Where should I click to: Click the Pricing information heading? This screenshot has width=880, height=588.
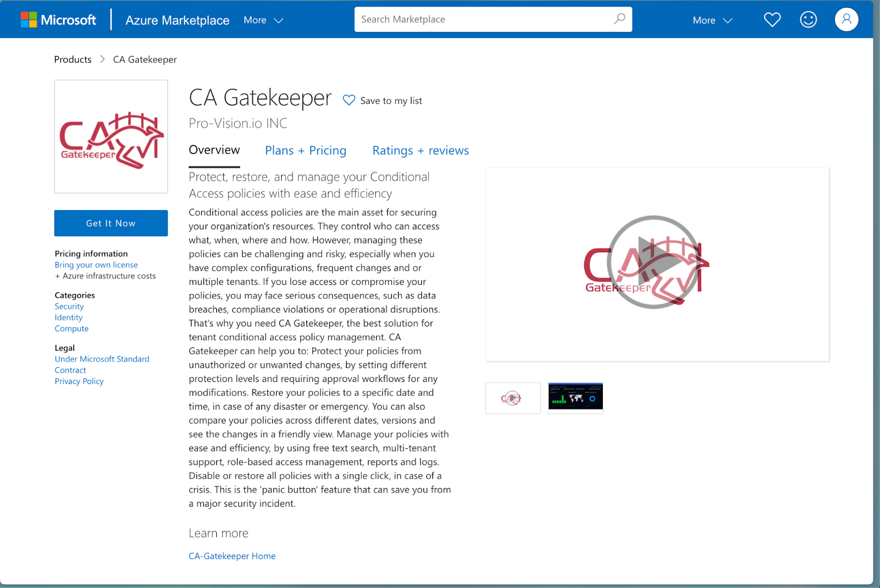point(91,254)
